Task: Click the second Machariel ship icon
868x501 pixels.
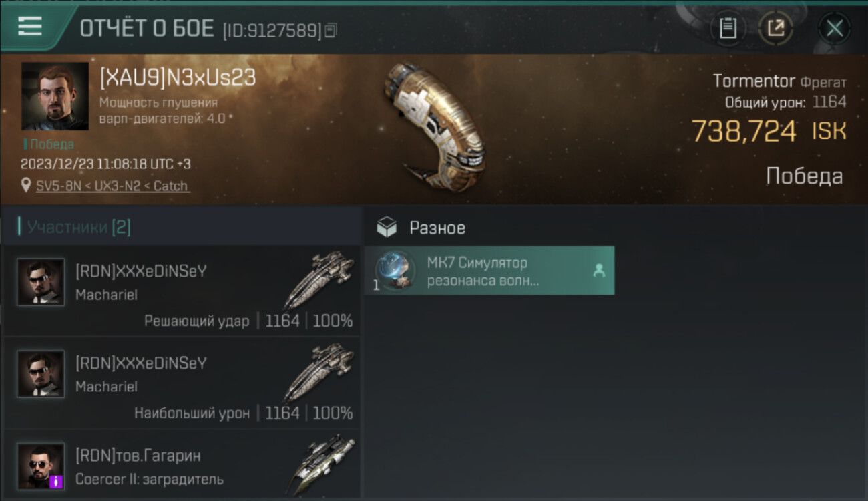Action: (x=319, y=371)
